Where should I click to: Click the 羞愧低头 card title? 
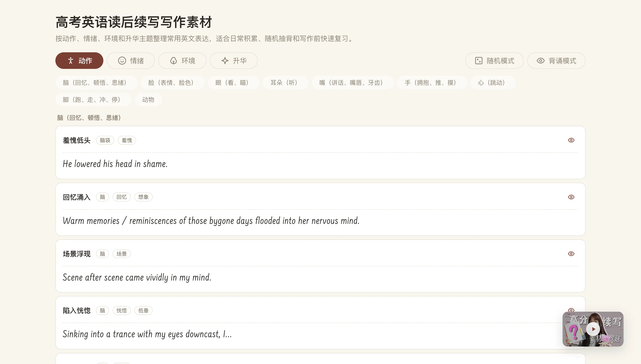click(77, 140)
